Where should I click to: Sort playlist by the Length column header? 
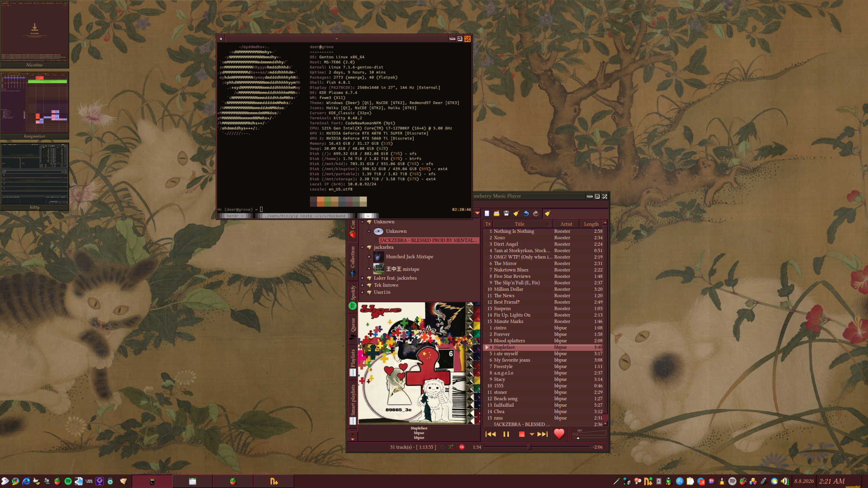(x=591, y=224)
